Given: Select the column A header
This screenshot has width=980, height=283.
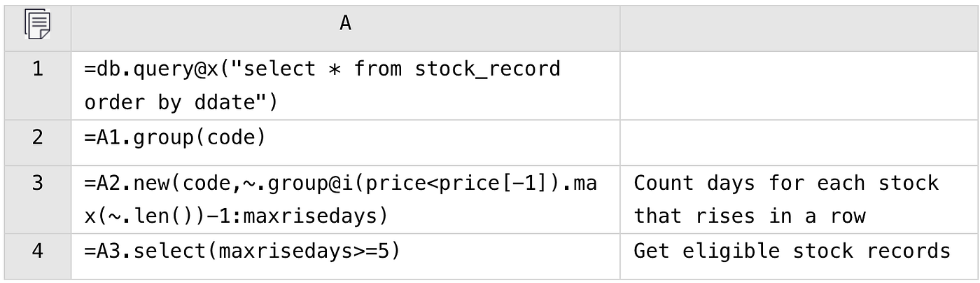Looking at the screenshot, I should click(x=345, y=25).
